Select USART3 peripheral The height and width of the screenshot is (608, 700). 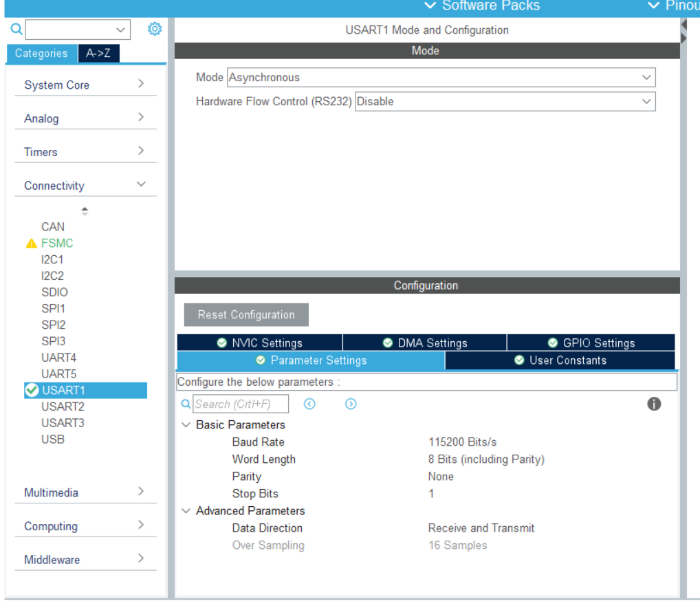pyautogui.click(x=63, y=423)
